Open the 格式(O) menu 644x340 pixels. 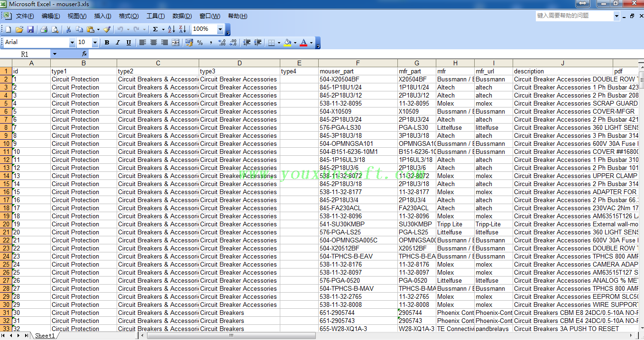[129, 16]
